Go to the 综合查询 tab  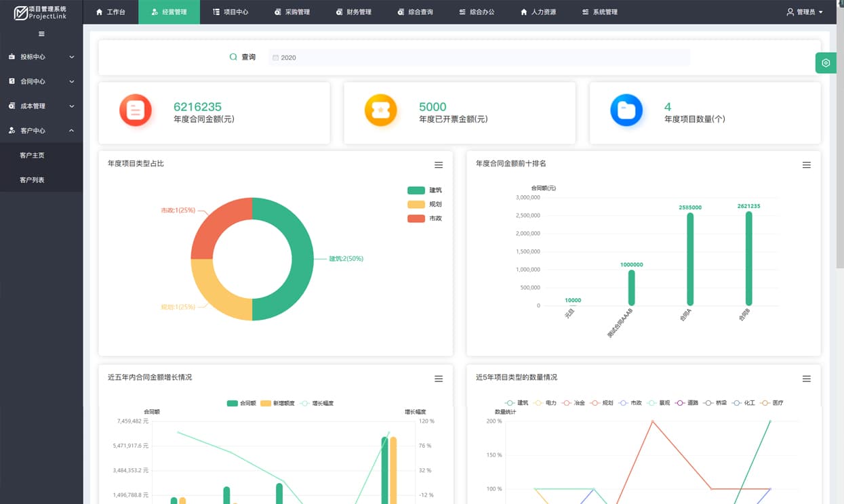[416, 12]
